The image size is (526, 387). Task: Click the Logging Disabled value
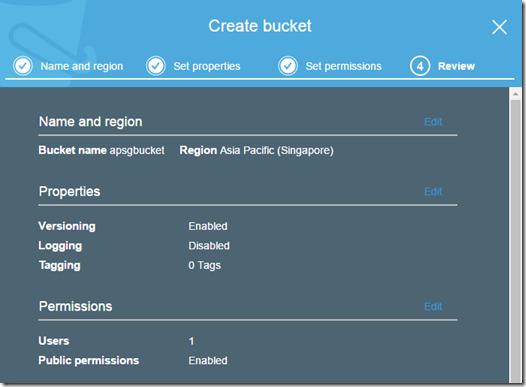[x=209, y=246]
